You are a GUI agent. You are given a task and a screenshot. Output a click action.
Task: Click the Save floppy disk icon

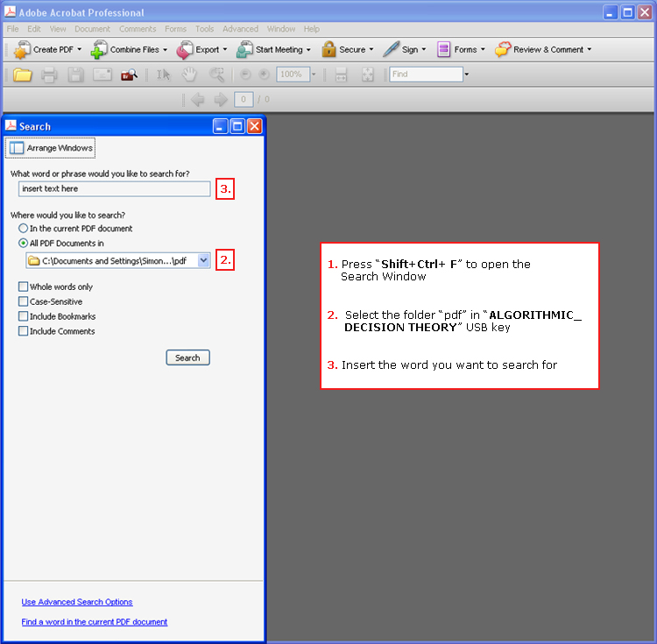click(x=76, y=75)
